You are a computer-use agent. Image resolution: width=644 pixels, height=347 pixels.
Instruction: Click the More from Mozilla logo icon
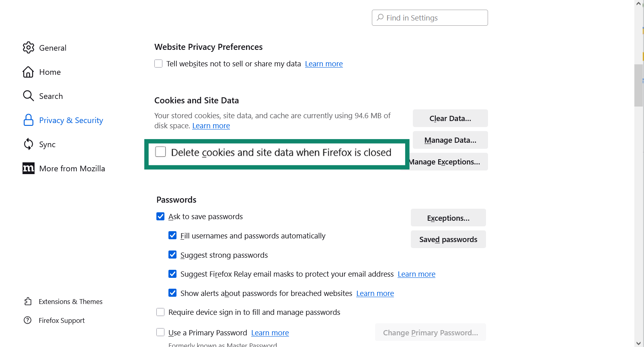(x=29, y=168)
